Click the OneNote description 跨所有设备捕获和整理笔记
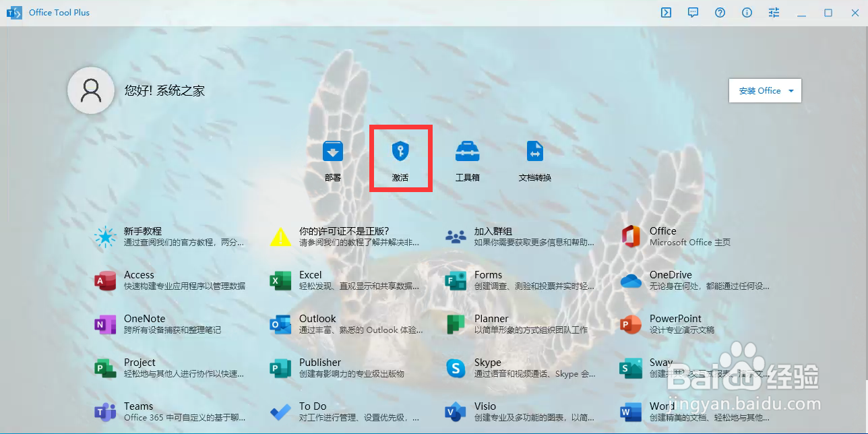Image resolution: width=868 pixels, height=434 pixels. pyautogui.click(x=173, y=330)
